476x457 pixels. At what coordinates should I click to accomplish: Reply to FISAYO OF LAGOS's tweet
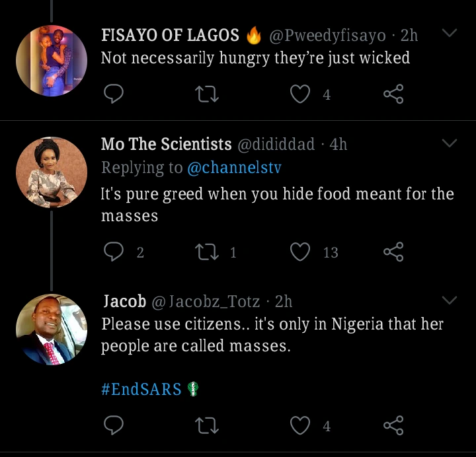[x=114, y=94]
